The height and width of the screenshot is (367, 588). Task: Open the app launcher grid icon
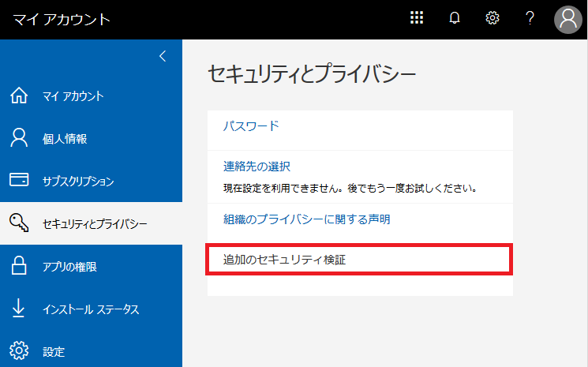point(417,19)
